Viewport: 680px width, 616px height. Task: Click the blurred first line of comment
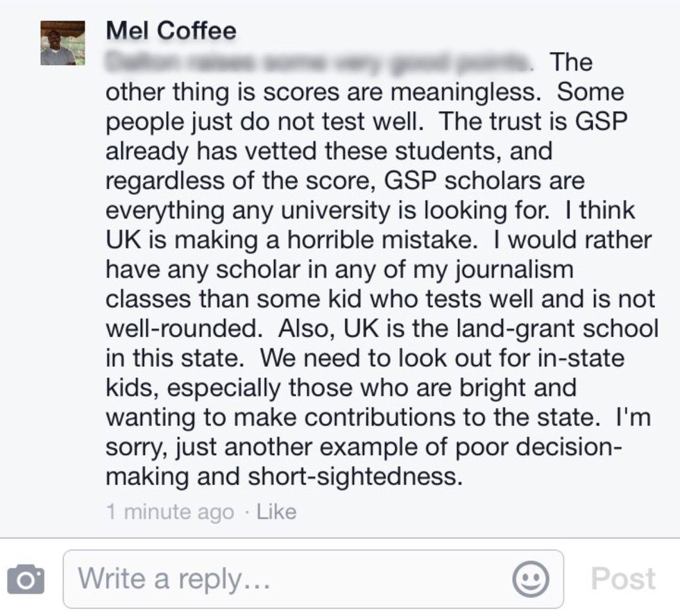pyautogui.click(x=319, y=62)
